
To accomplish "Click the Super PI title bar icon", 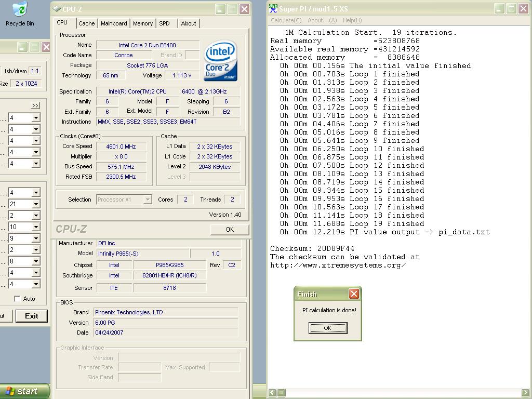I will (273, 8).
